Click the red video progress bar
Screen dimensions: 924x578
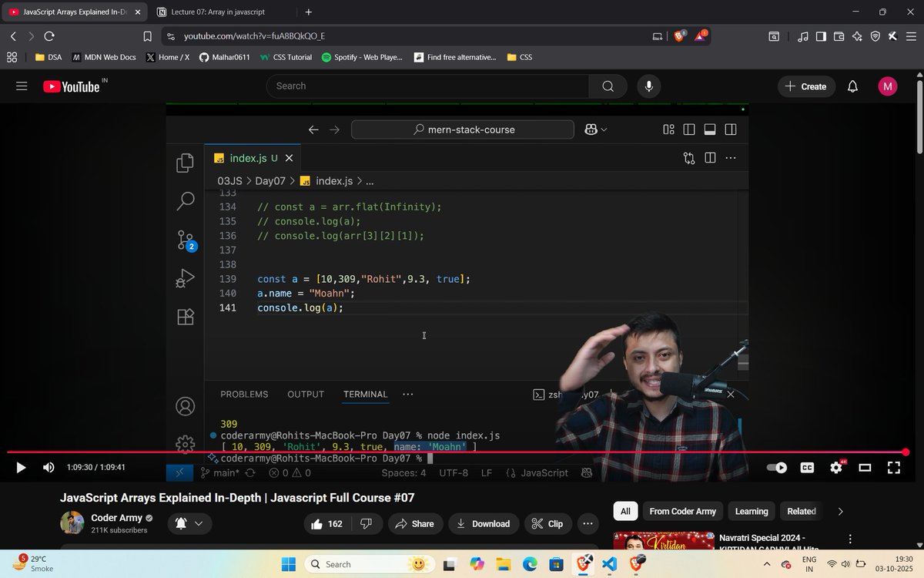pos(454,452)
